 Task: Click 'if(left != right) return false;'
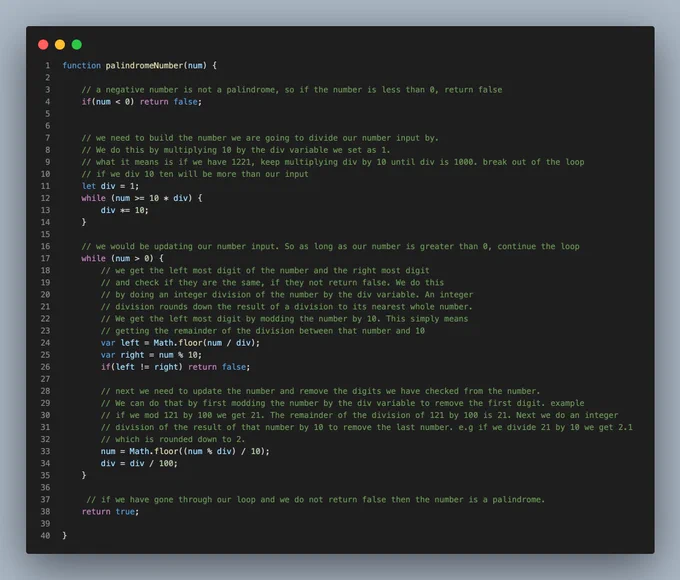[x=176, y=367]
